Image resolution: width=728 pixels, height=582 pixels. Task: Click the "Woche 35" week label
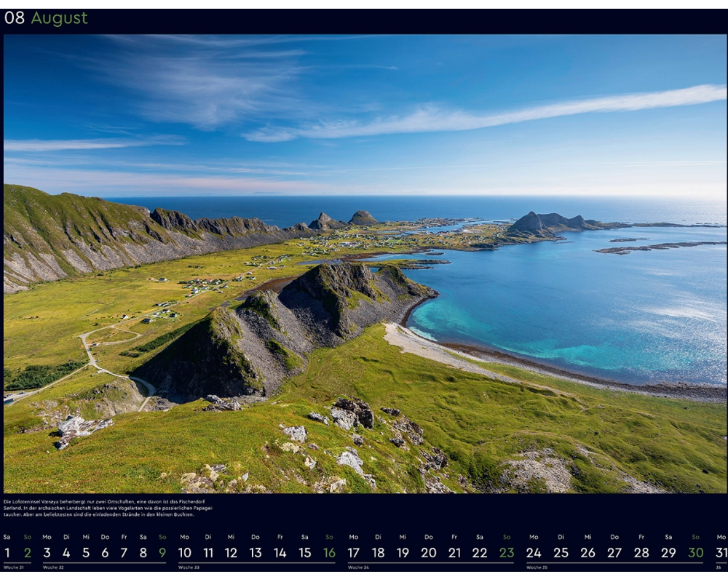point(537,567)
